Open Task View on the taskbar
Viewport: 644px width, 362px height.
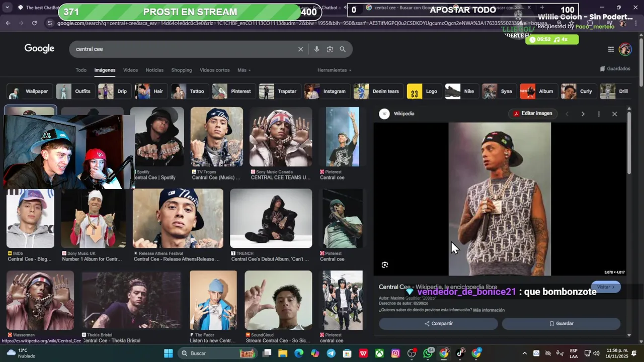click(267, 353)
